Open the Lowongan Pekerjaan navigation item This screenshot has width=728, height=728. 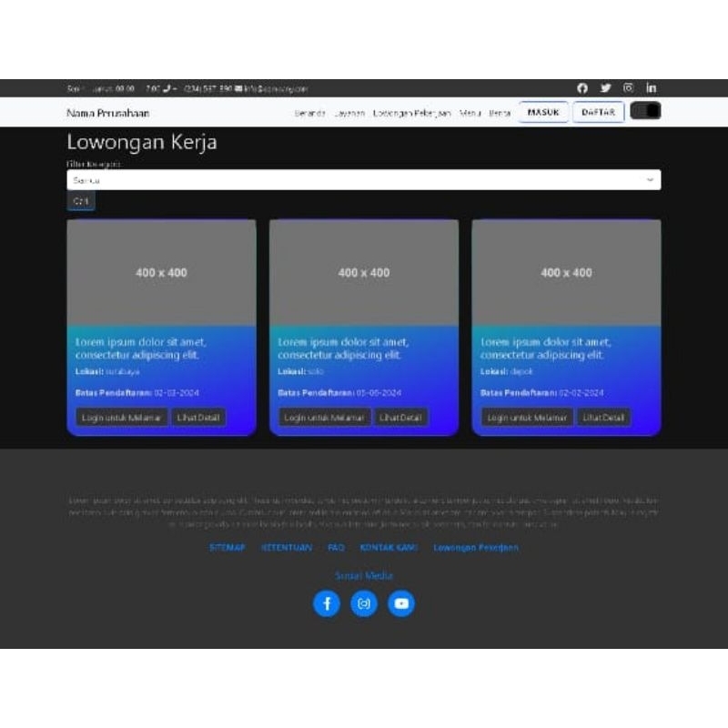(412, 115)
